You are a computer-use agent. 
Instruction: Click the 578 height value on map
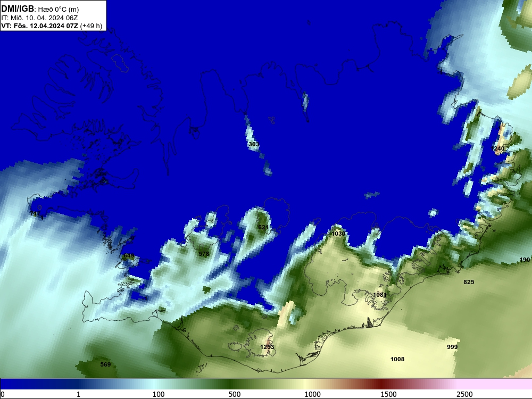(x=204, y=254)
